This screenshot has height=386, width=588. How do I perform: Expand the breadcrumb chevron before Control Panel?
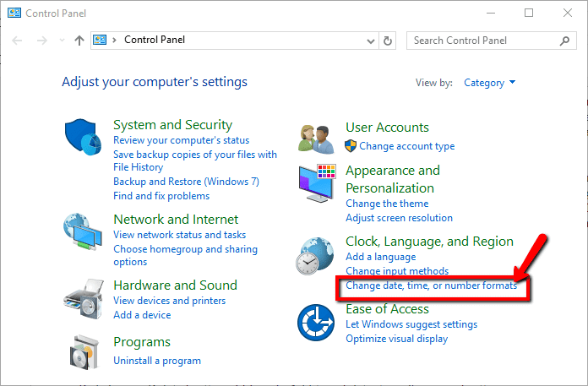[114, 40]
